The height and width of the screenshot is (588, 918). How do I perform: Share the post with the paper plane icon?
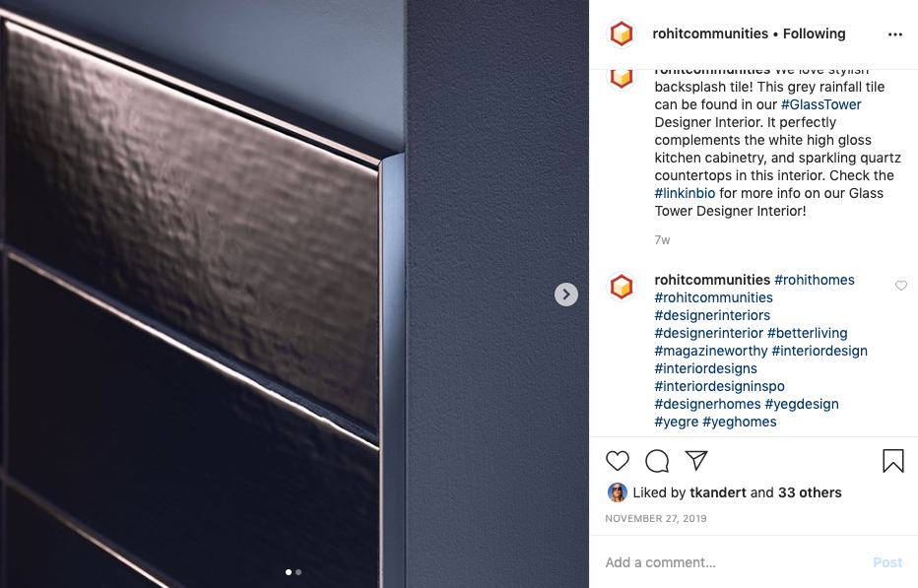coord(696,460)
